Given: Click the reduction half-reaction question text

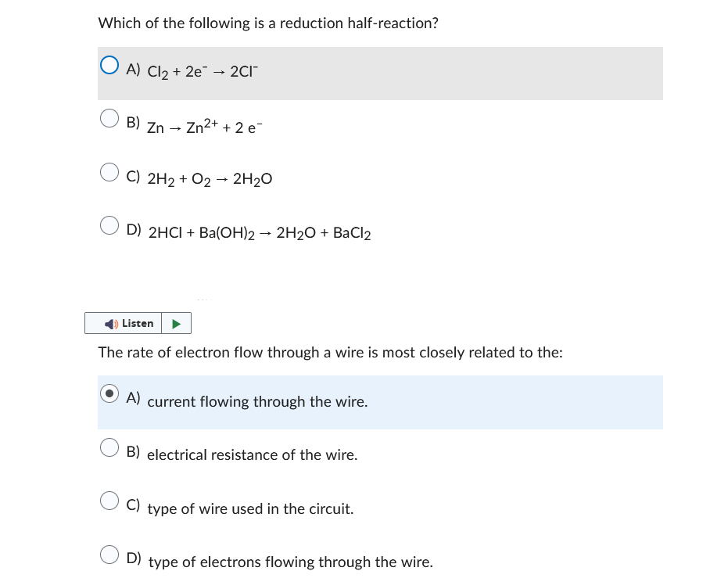Looking at the screenshot, I should [x=267, y=23].
